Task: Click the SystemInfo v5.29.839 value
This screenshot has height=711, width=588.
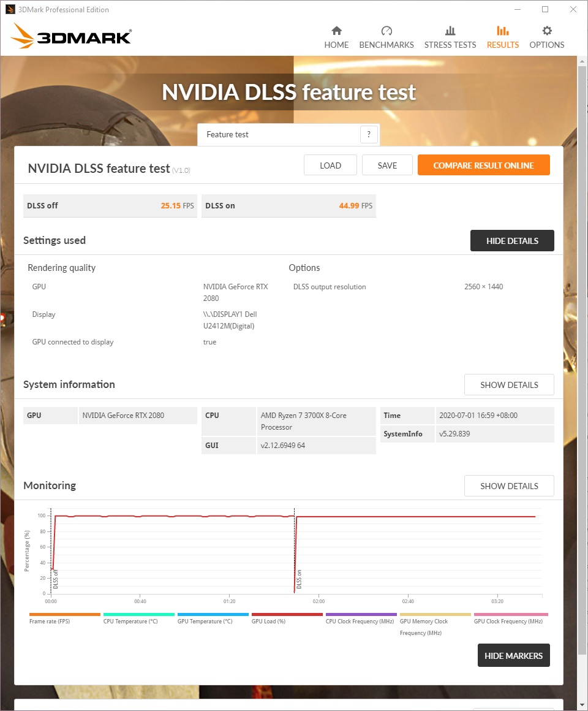Action: click(x=495, y=433)
